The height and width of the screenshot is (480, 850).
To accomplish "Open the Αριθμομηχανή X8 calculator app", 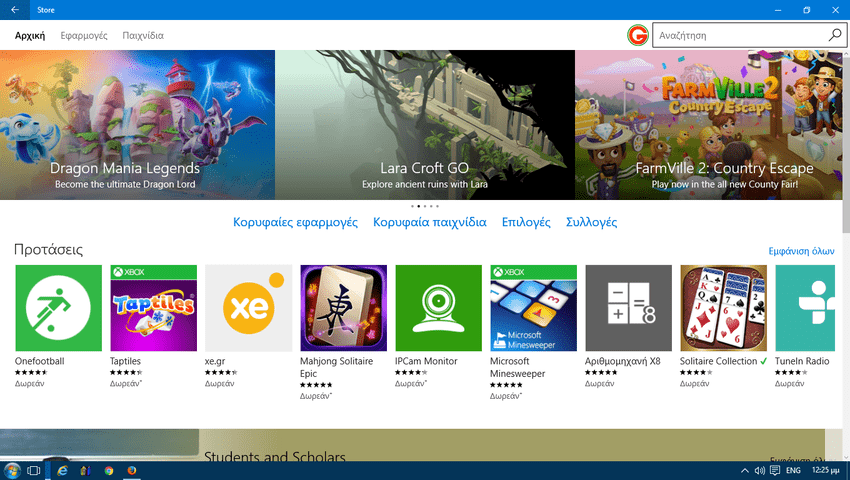I will pyautogui.click(x=628, y=308).
